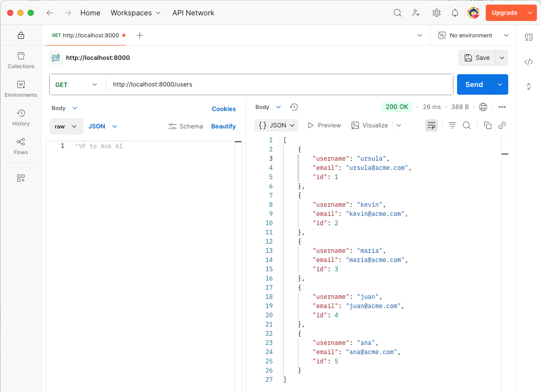Open API Network

point(193,13)
